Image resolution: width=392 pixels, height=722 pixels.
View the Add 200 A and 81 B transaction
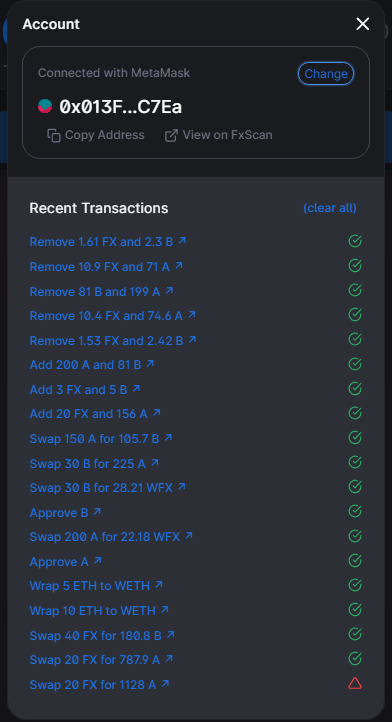[92, 365]
